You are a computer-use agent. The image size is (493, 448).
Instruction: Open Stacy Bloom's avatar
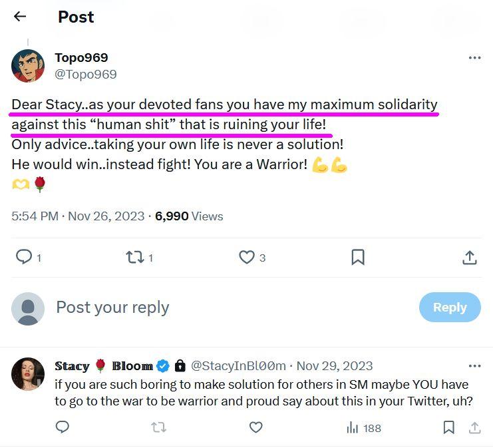point(28,374)
